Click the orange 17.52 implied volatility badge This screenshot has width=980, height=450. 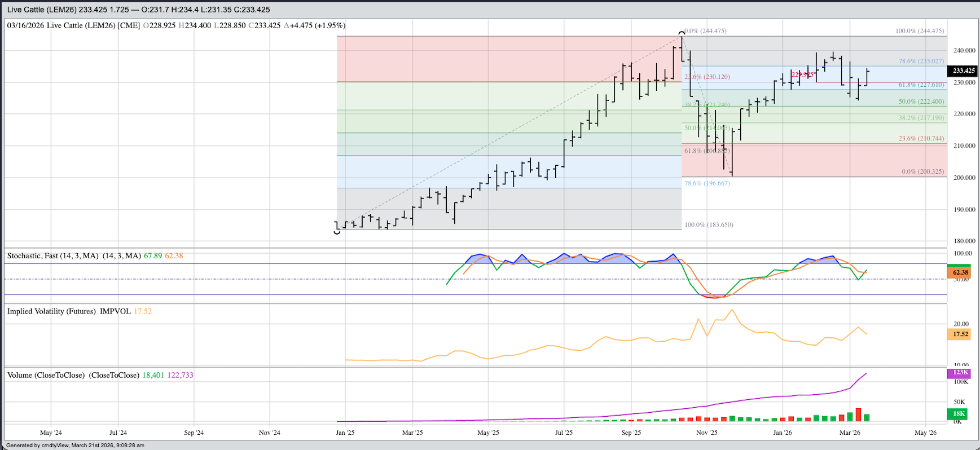click(960, 334)
